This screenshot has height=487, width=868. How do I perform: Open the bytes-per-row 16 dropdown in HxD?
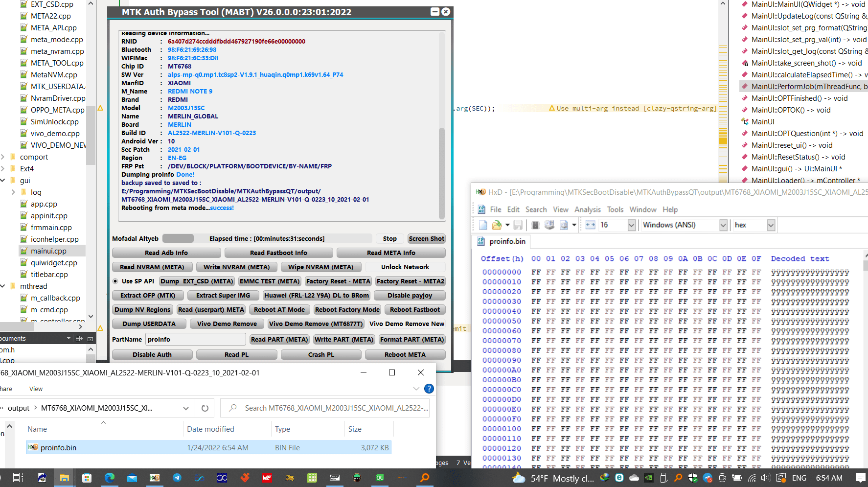click(x=631, y=225)
